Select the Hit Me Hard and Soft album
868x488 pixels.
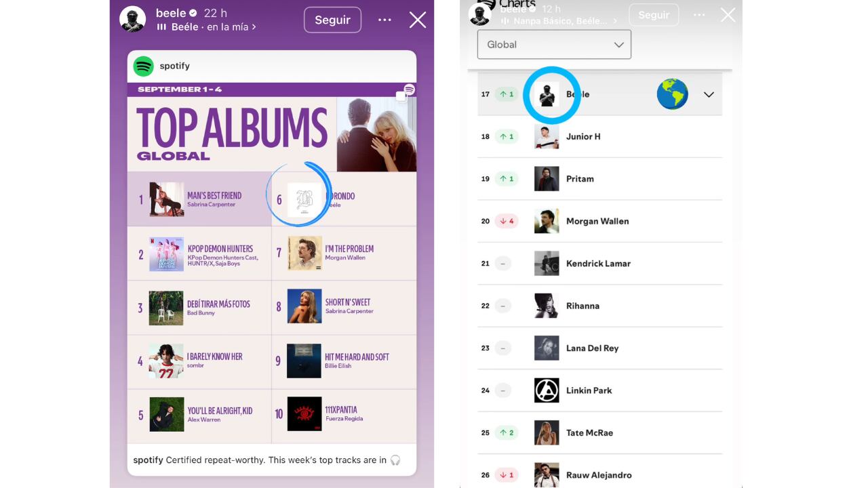[x=344, y=362]
